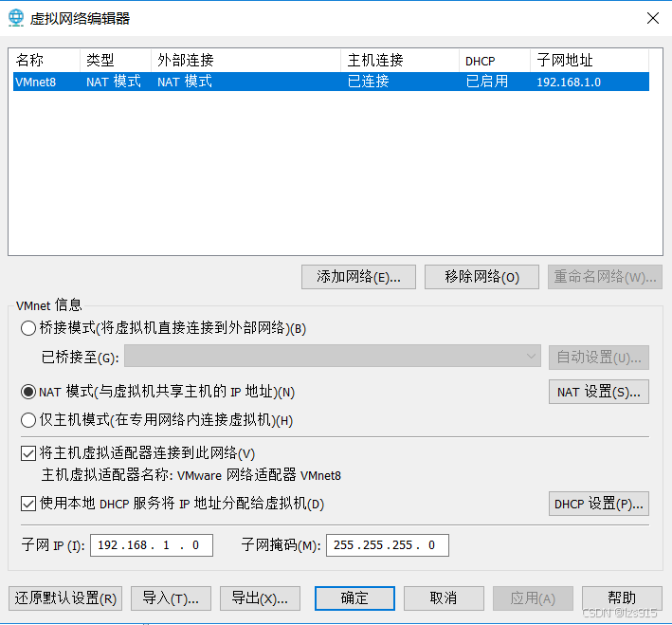Image resolution: width=672 pixels, height=625 pixels.
Task: Open the 已桥接至 dropdown
Action: pos(333,356)
